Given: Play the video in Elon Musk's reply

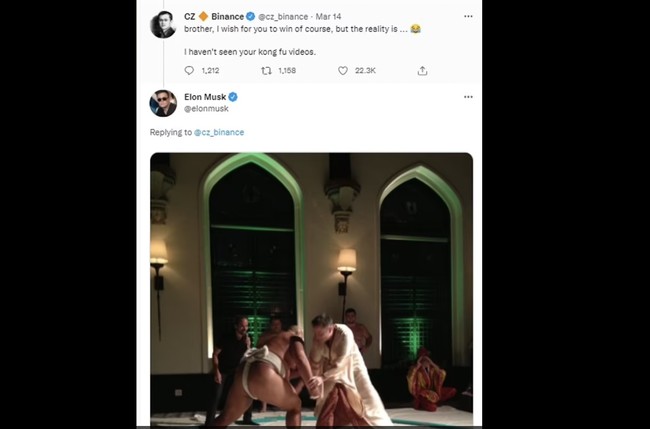Looking at the screenshot, I should pyautogui.click(x=311, y=290).
